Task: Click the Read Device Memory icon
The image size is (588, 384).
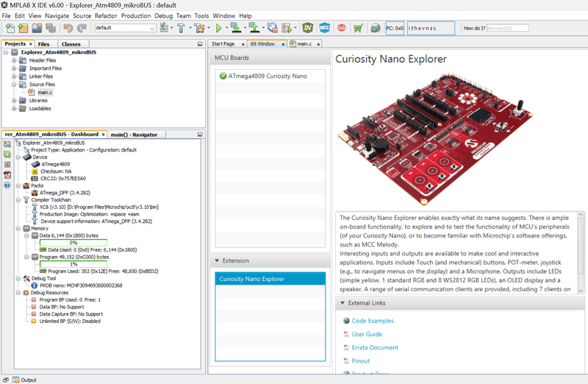Action: [x=254, y=28]
